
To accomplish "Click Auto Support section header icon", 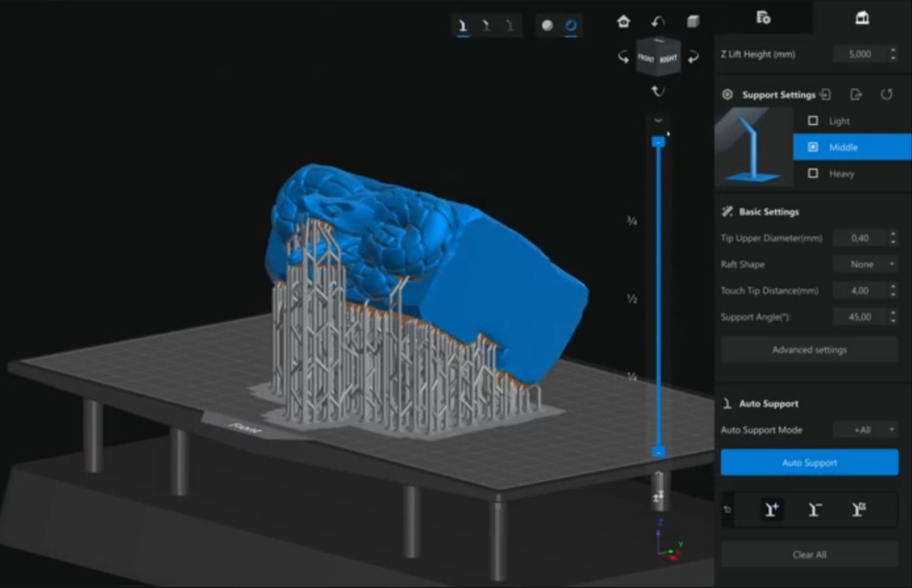I will [727, 403].
